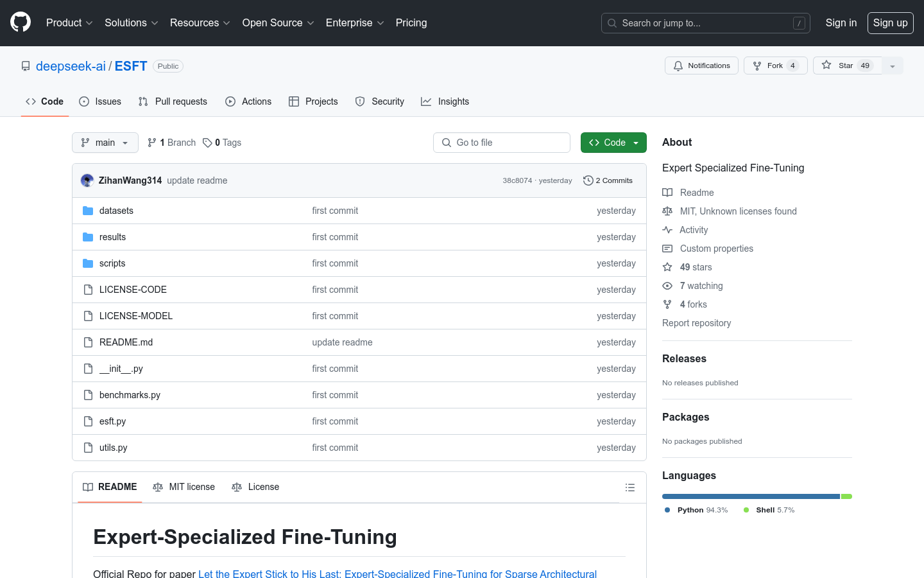
Task: Expand the Open Source menu
Action: (x=278, y=22)
